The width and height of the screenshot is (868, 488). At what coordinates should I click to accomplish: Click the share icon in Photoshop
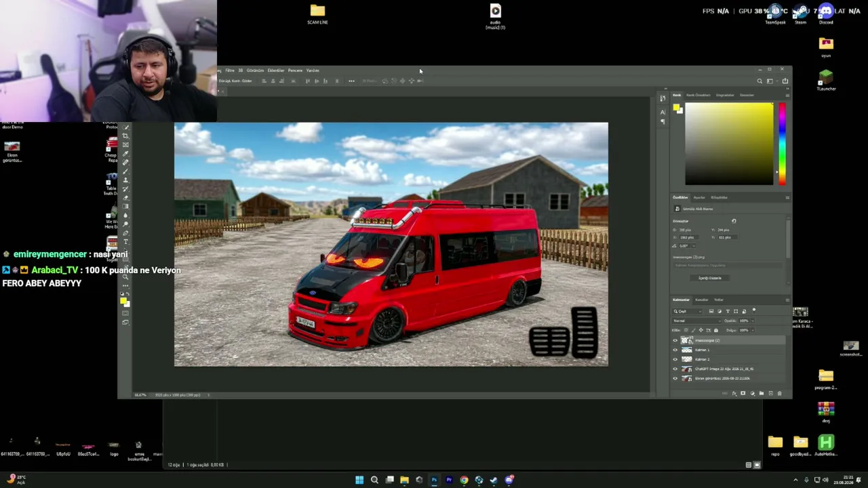pyautogui.click(x=785, y=81)
